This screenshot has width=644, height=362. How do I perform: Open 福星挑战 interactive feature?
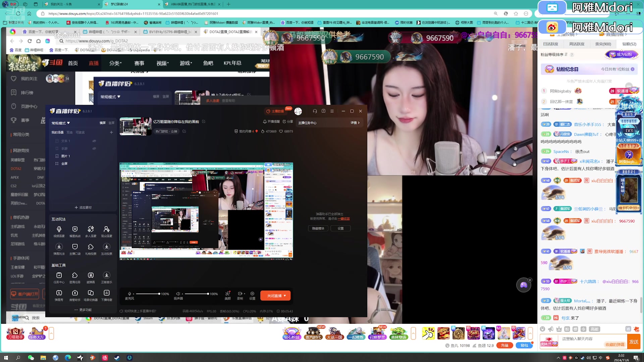tap(75, 231)
